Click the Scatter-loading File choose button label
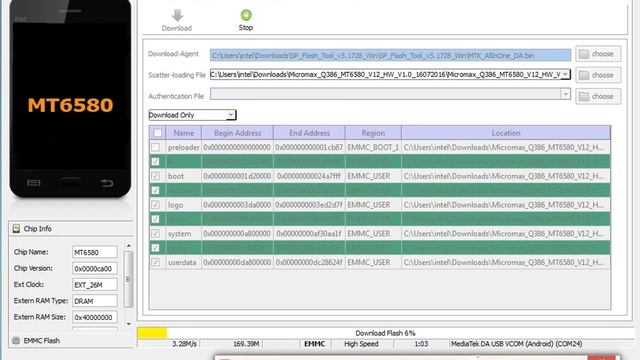The width and height of the screenshot is (640, 360). coord(602,75)
